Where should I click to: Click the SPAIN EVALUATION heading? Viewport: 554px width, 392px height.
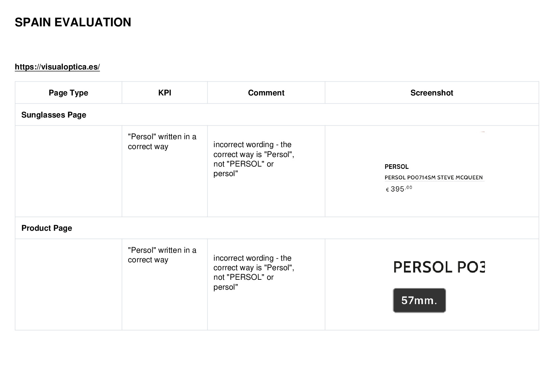pos(73,22)
